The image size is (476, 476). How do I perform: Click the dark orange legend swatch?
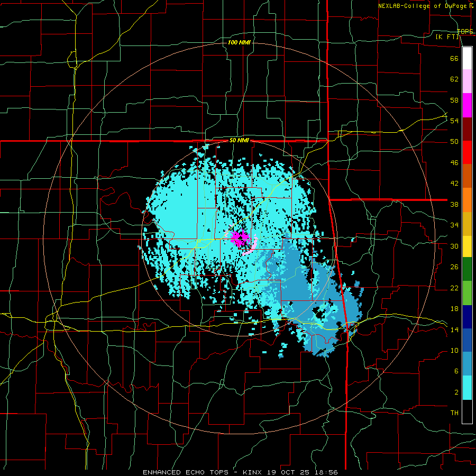[x=467, y=176]
